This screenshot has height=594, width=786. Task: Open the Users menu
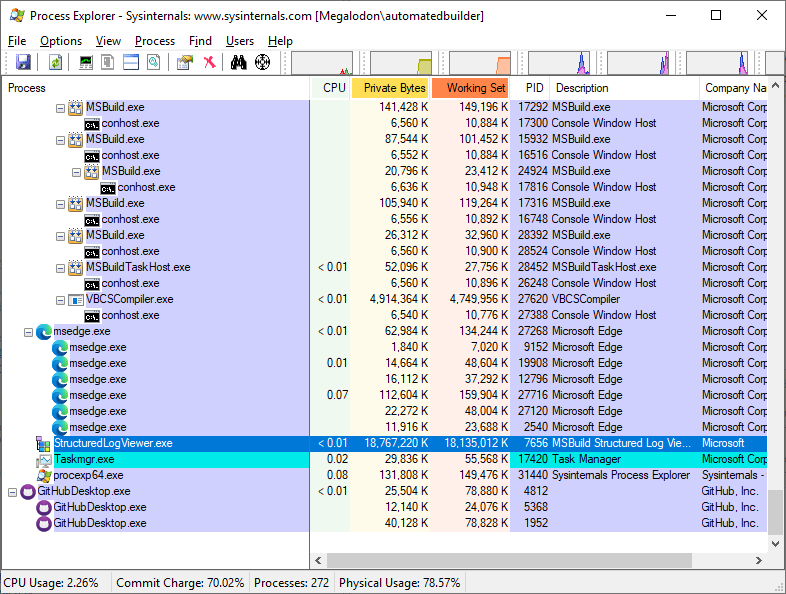pos(240,41)
